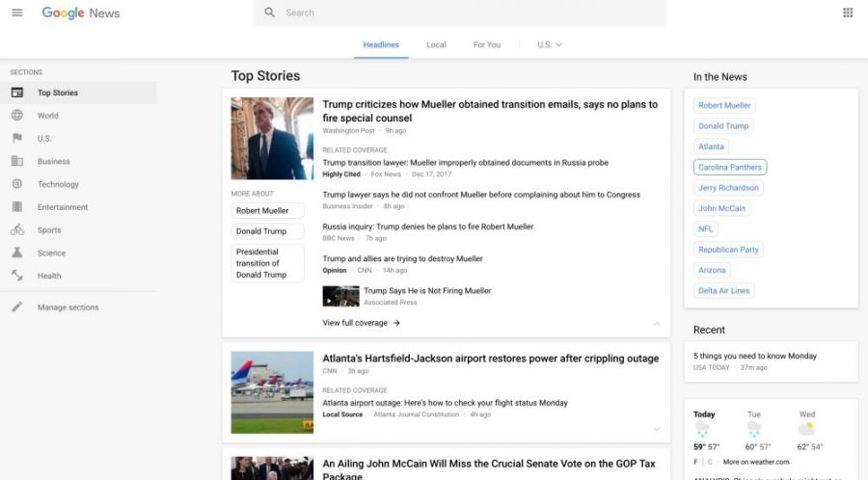Switch to the For You tab

486,45
